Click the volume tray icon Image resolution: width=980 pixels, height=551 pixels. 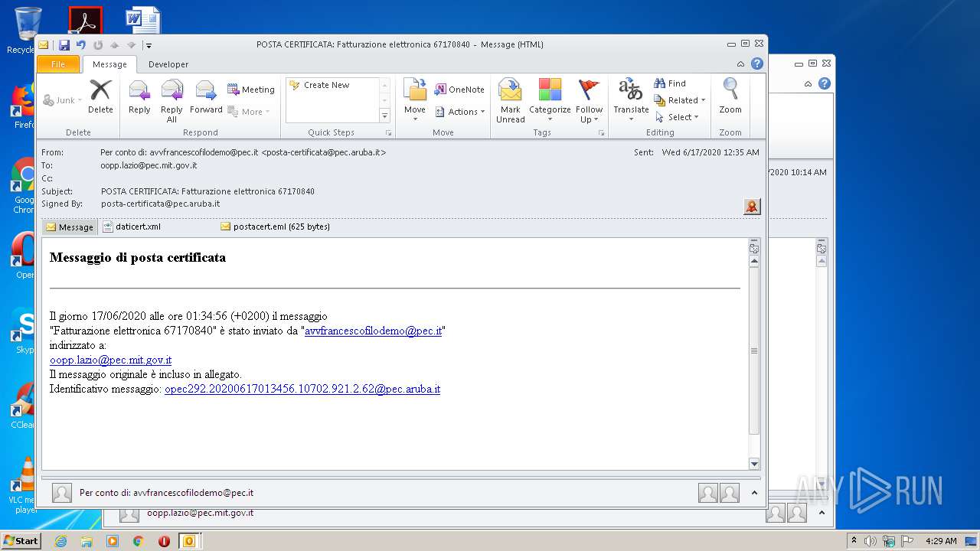pyautogui.click(x=871, y=541)
